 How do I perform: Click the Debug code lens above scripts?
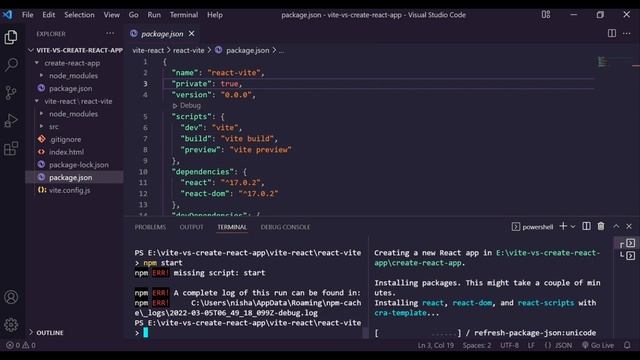(x=187, y=106)
